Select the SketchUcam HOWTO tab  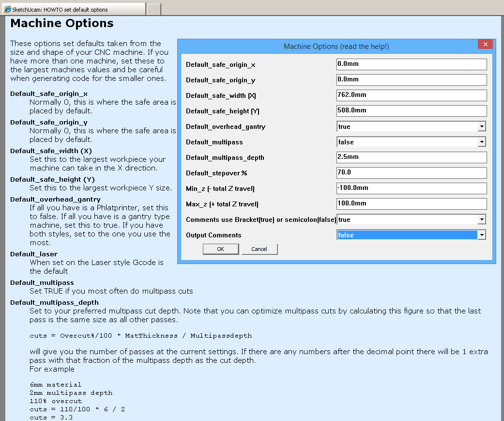[x=73, y=9]
